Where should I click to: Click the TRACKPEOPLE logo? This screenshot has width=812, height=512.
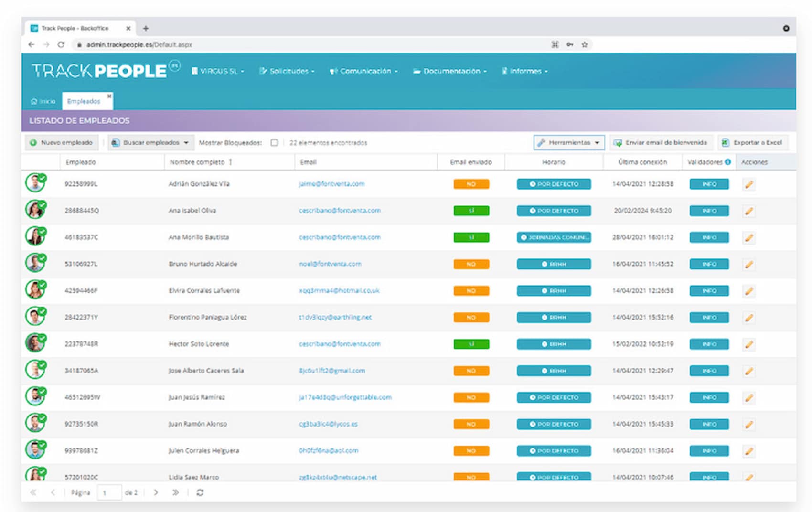point(106,71)
